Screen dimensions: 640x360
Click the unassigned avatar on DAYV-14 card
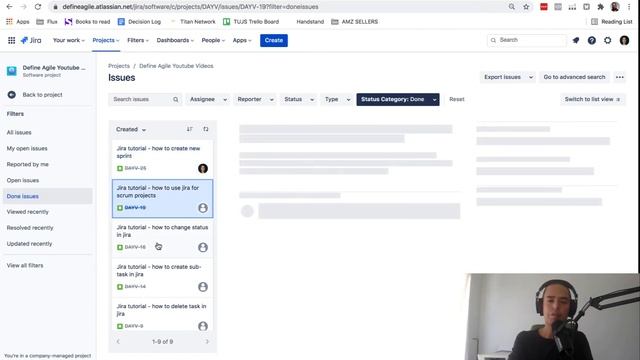(x=203, y=287)
